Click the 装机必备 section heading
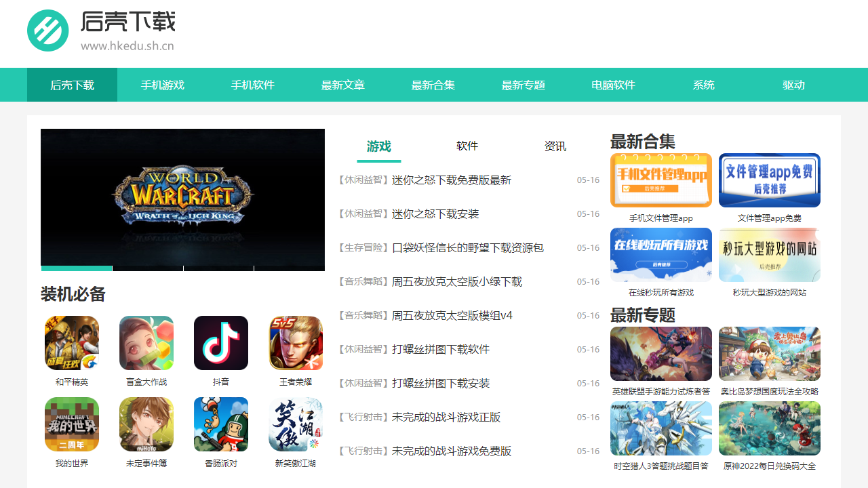The width and height of the screenshot is (868, 488). click(x=73, y=295)
